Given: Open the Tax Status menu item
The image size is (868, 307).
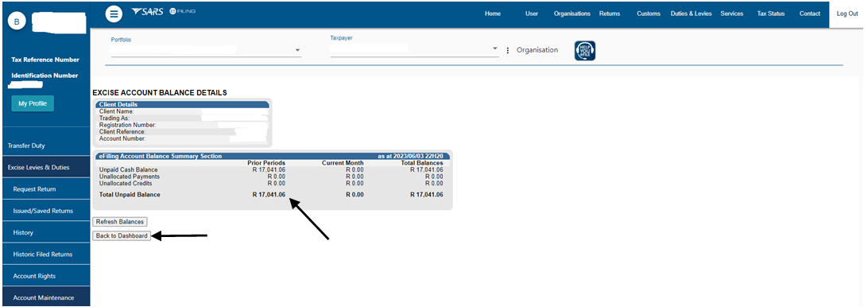Looking at the screenshot, I should (770, 14).
